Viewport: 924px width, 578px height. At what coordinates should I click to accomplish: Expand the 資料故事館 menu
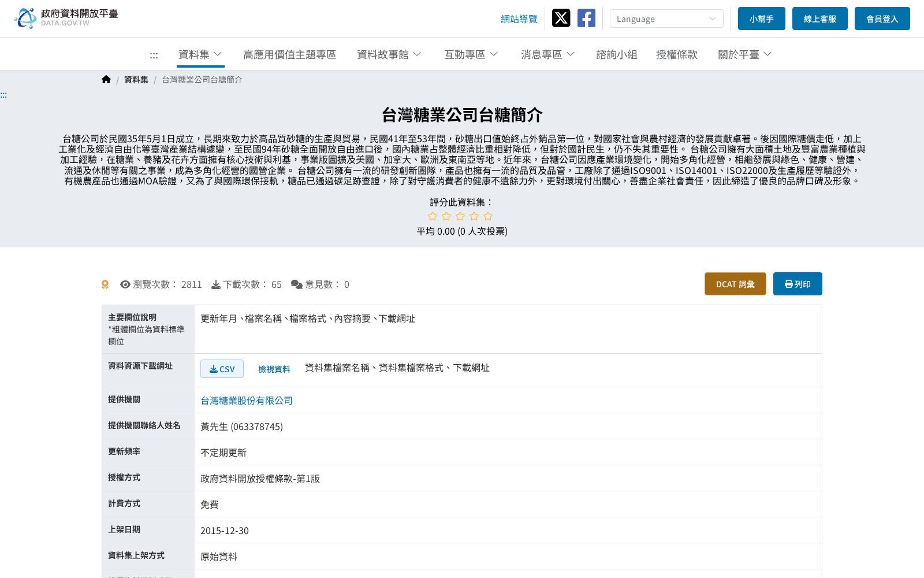tap(389, 54)
